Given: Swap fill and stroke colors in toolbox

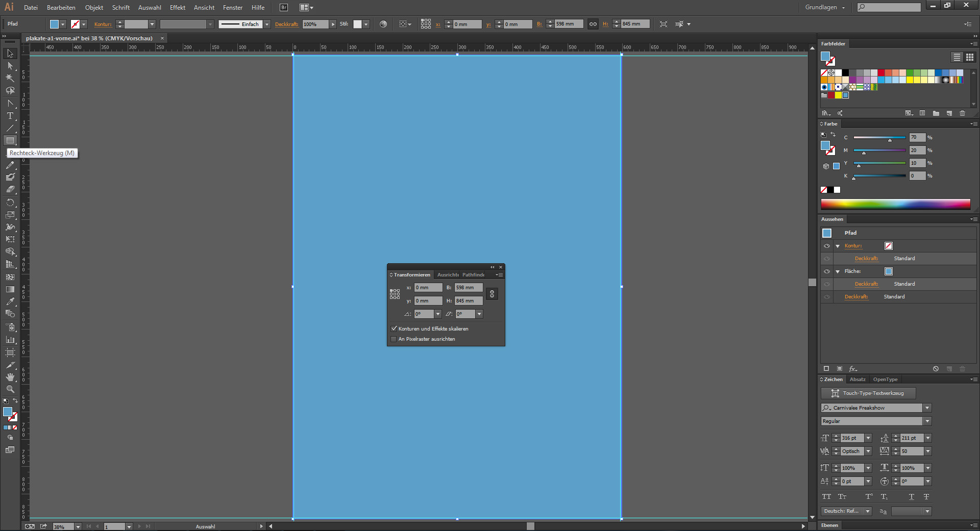Looking at the screenshot, I should click(x=15, y=401).
